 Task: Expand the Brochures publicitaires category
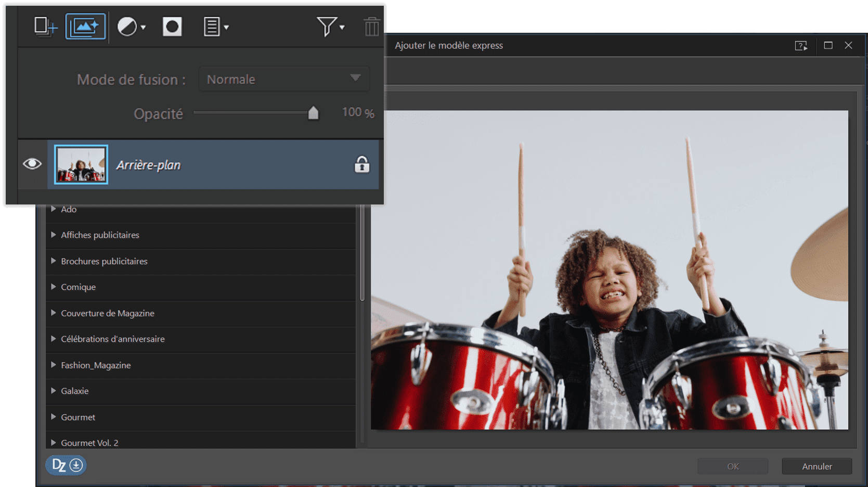pyautogui.click(x=53, y=261)
